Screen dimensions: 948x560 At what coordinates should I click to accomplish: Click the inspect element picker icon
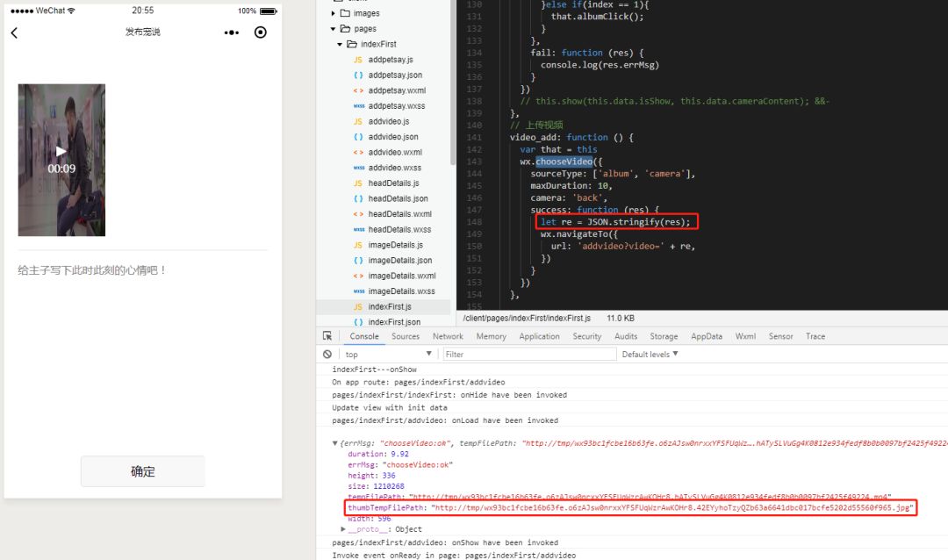(327, 335)
